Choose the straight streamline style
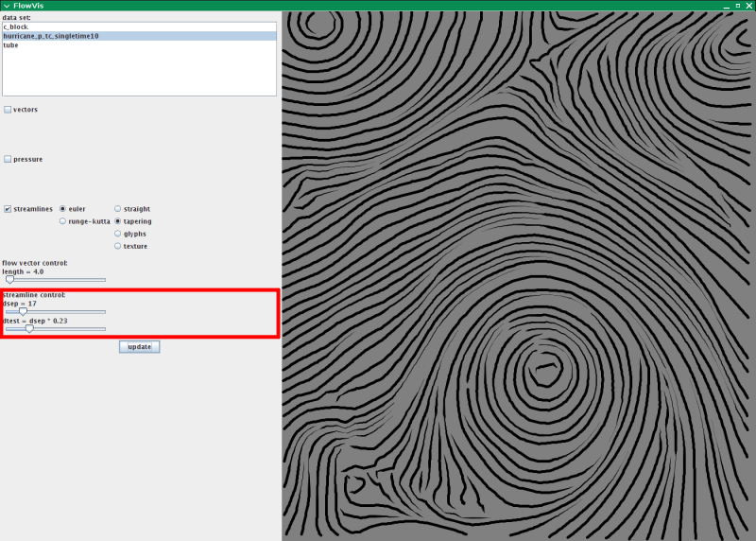Viewport: 756px width, 541px height. 118,209
